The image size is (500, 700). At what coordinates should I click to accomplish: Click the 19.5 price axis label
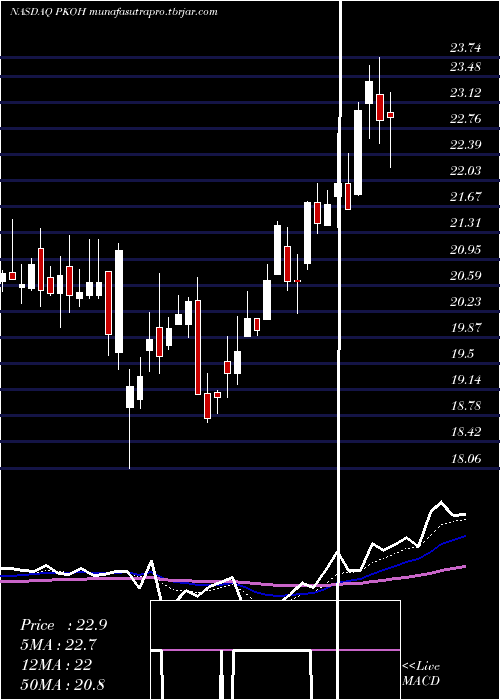[x=462, y=354]
